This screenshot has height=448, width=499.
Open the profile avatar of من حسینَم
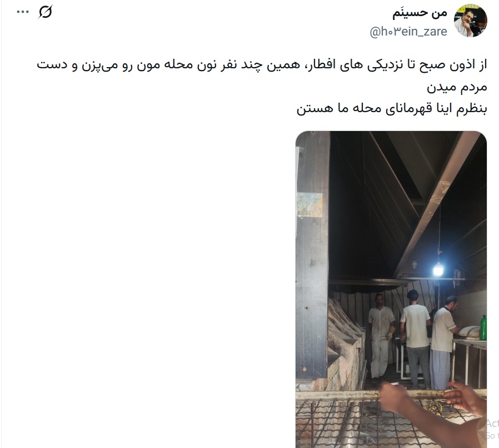coord(470,21)
